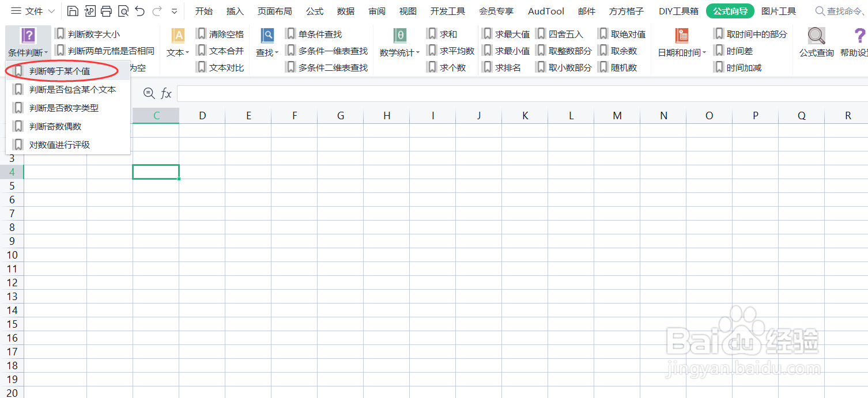Click 时间差 ribbon command
868x398 pixels.
coord(734,51)
